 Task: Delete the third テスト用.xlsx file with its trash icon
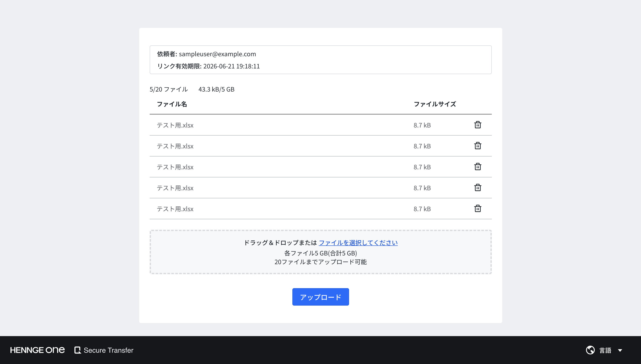pos(478,167)
